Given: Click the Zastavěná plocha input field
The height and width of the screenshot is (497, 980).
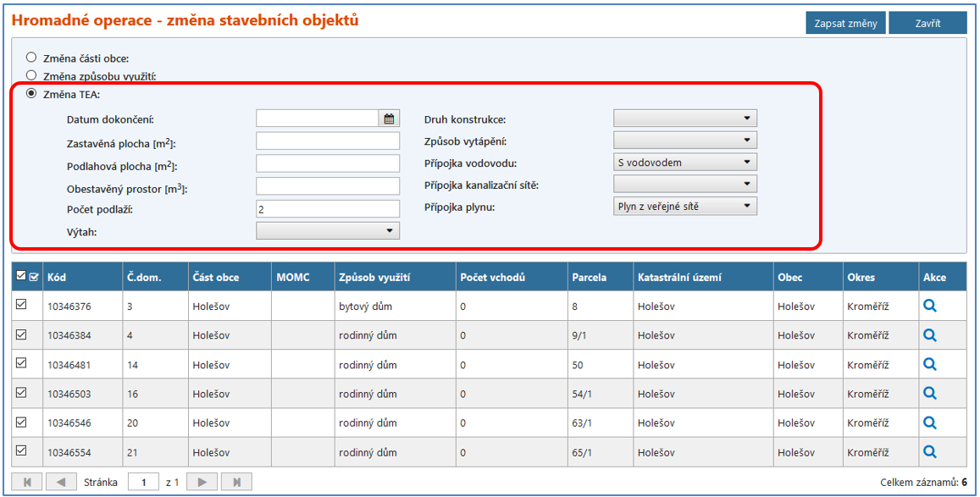Looking at the screenshot, I should click(327, 141).
